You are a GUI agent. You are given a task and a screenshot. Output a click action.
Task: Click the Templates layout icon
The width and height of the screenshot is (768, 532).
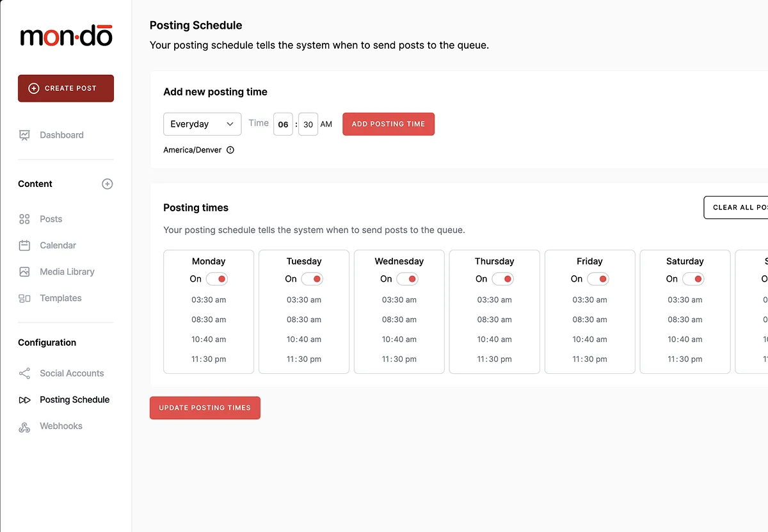[x=24, y=298]
